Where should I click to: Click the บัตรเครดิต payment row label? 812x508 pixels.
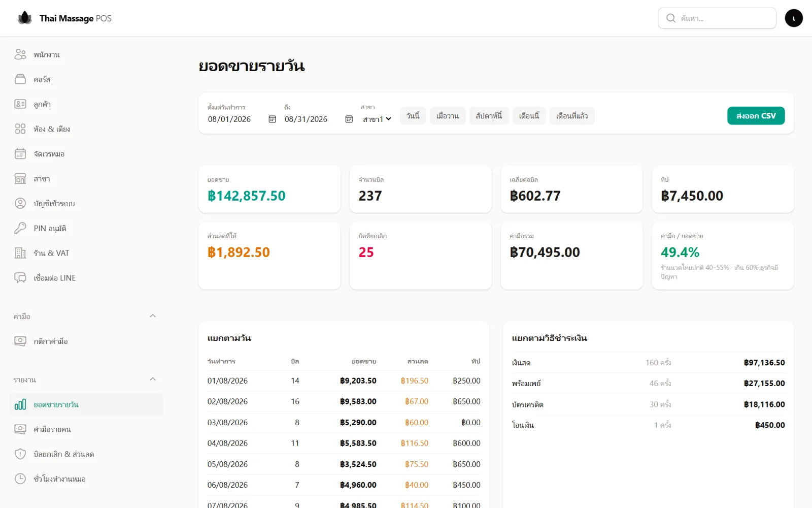[x=528, y=405]
